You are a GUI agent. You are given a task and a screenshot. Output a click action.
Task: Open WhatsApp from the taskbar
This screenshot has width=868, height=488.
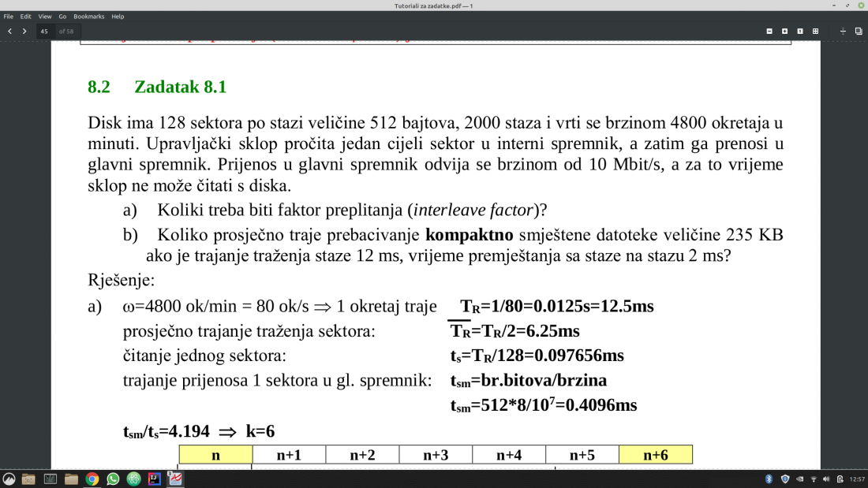[x=113, y=479]
